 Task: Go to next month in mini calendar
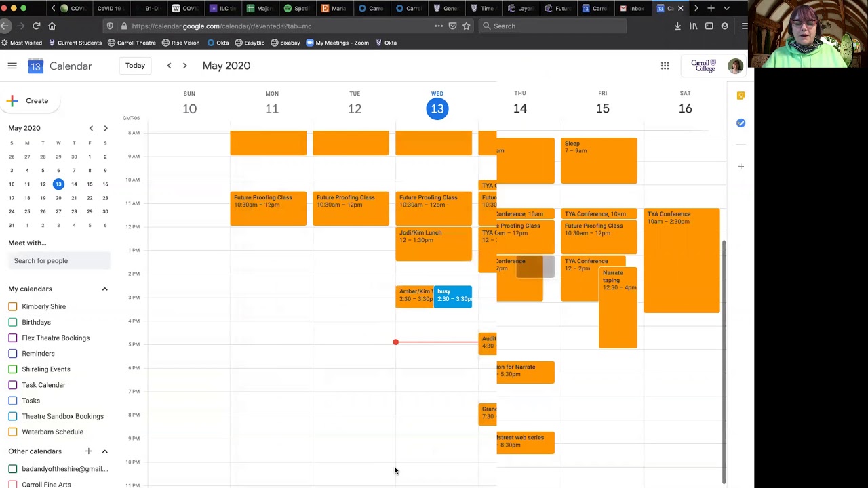pos(105,128)
